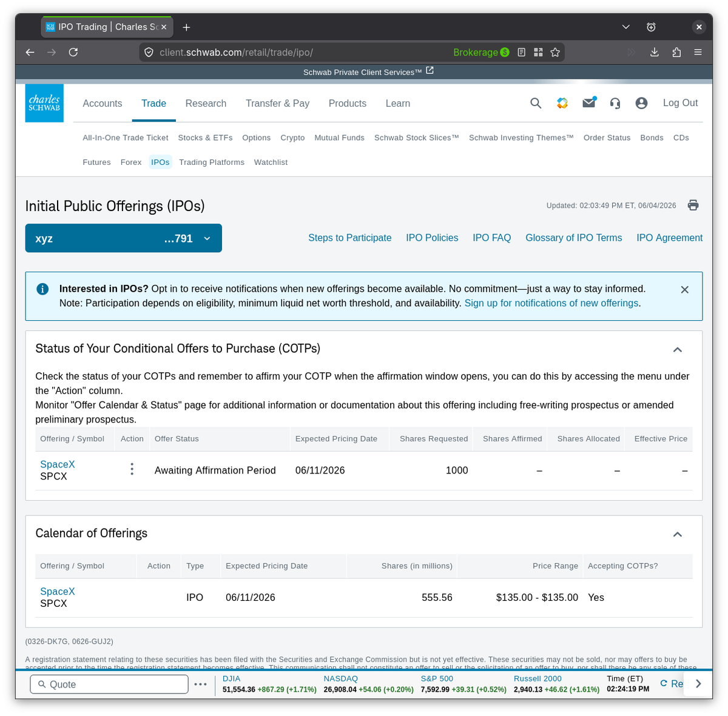Open the profile person icon
This screenshot has height=716, width=728.
coord(641,103)
